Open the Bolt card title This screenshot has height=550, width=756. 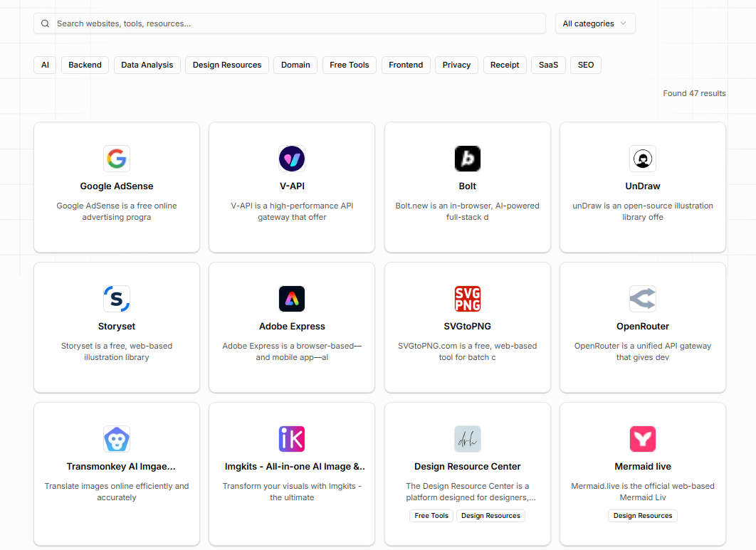pos(467,186)
